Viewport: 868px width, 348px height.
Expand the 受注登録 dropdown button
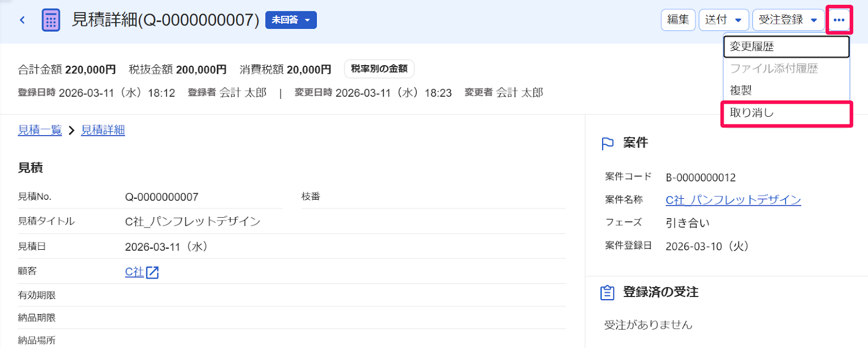click(x=788, y=20)
